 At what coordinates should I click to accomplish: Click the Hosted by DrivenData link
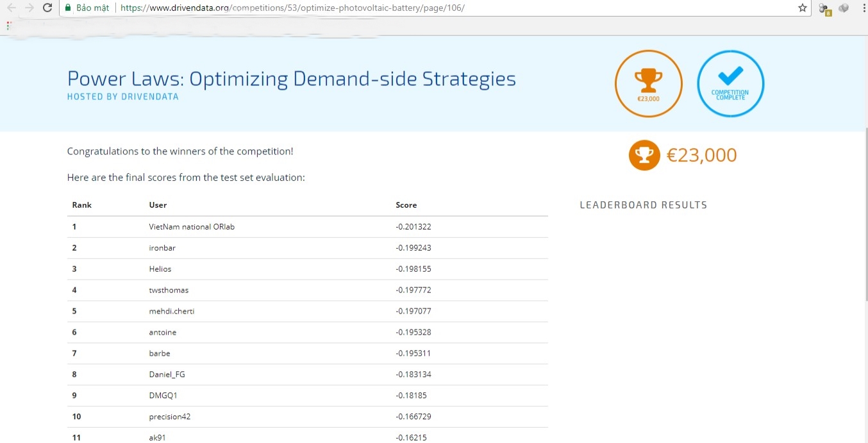coord(122,97)
